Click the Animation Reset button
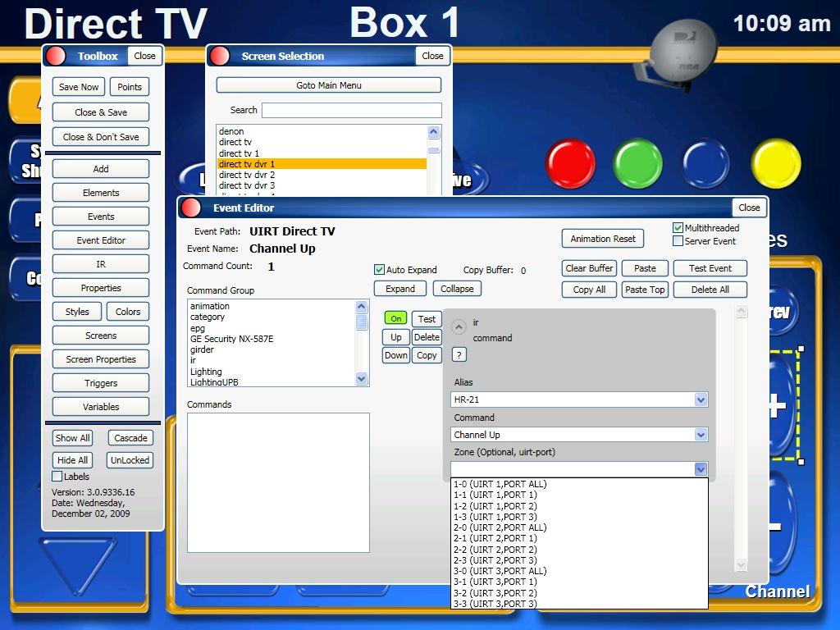Image resolution: width=840 pixels, height=630 pixels. pos(603,239)
